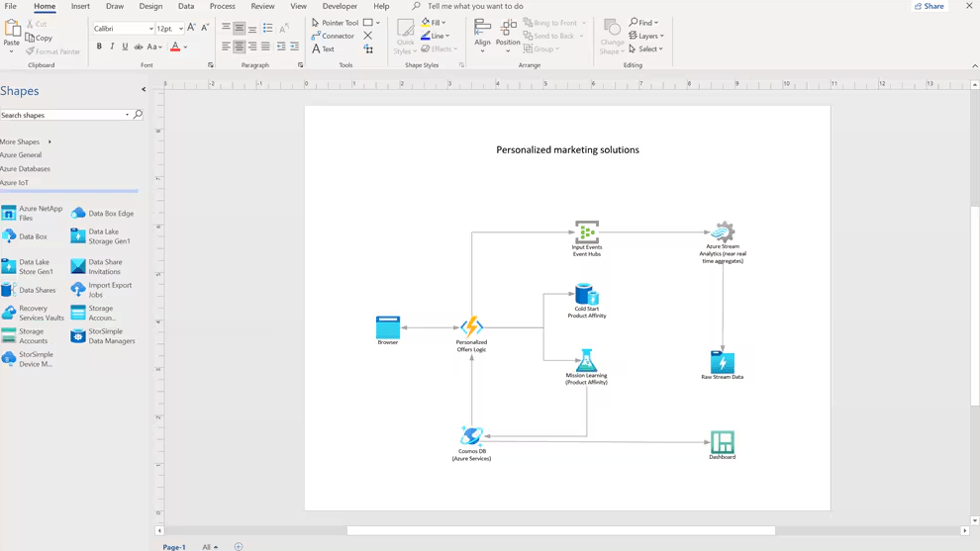Click the Connection Point X tool
The image size is (980, 551).
tap(368, 36)
